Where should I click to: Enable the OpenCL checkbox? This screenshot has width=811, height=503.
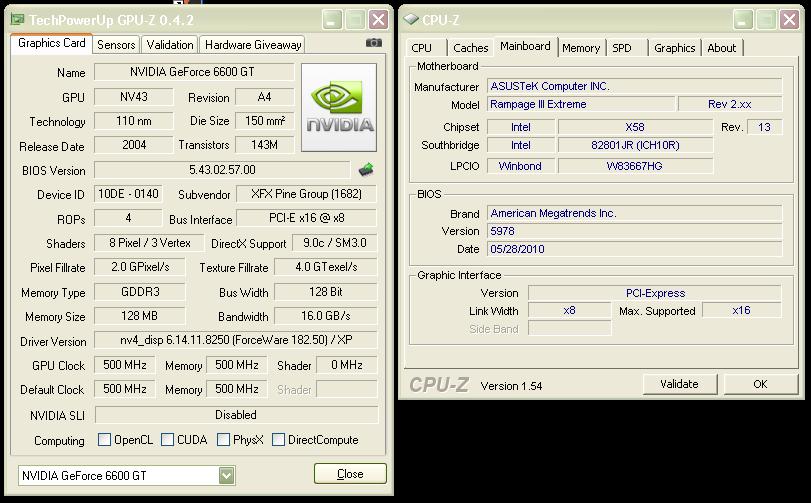pyautogui.click(x=105, y=440)
